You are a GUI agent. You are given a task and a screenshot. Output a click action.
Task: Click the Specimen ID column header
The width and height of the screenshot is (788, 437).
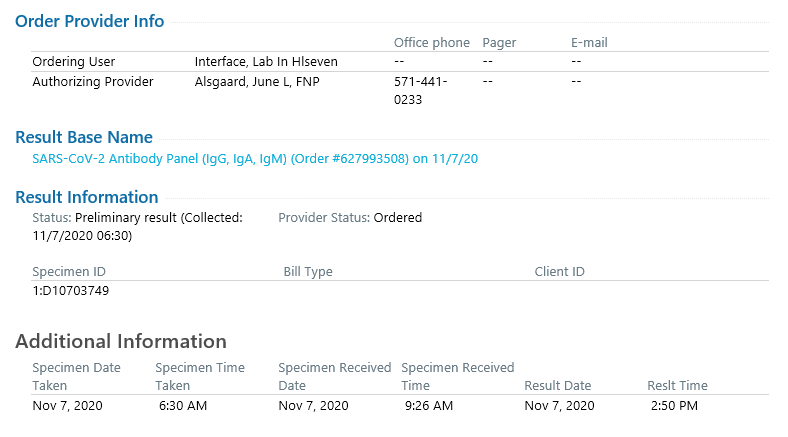(69, 271)
